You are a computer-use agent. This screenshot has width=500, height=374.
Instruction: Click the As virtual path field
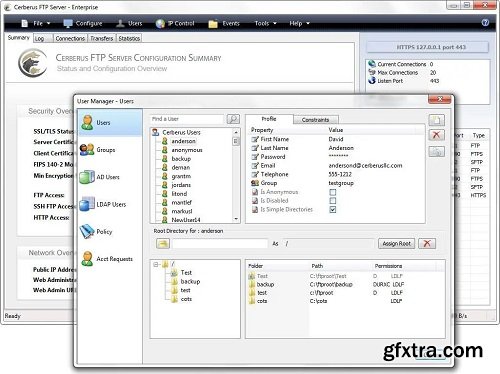pyautogui.click(x=328, y=244)
